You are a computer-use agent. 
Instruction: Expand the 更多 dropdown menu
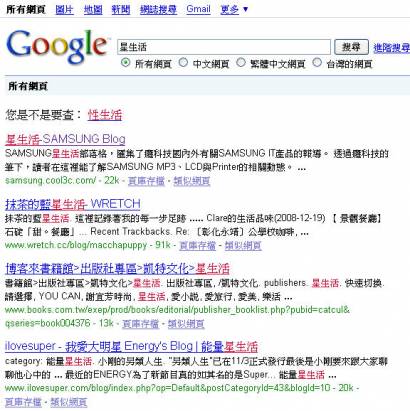point(235,9)
